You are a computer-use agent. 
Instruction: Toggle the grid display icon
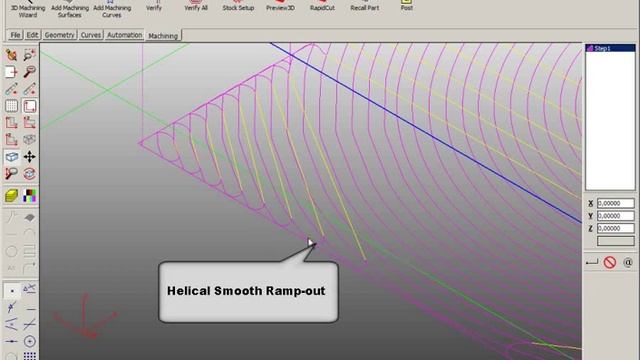11,106
